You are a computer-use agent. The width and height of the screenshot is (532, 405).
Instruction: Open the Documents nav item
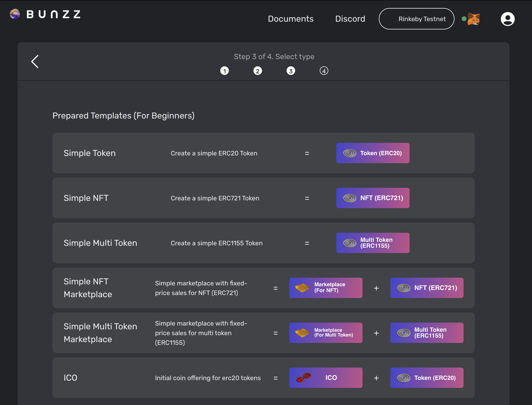pos(291,19)
